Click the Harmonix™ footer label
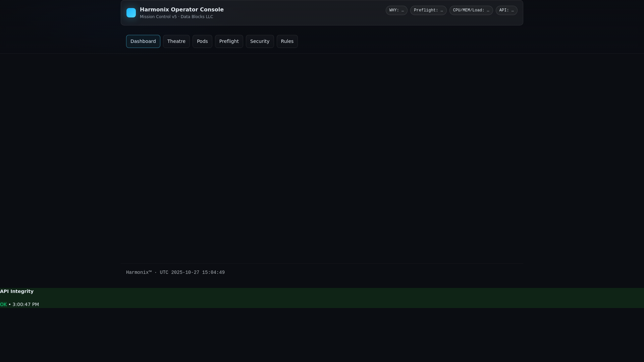Image resolution: width=644 pixels, height=362 pixels. pyautogui.click(x=139, y=273)
